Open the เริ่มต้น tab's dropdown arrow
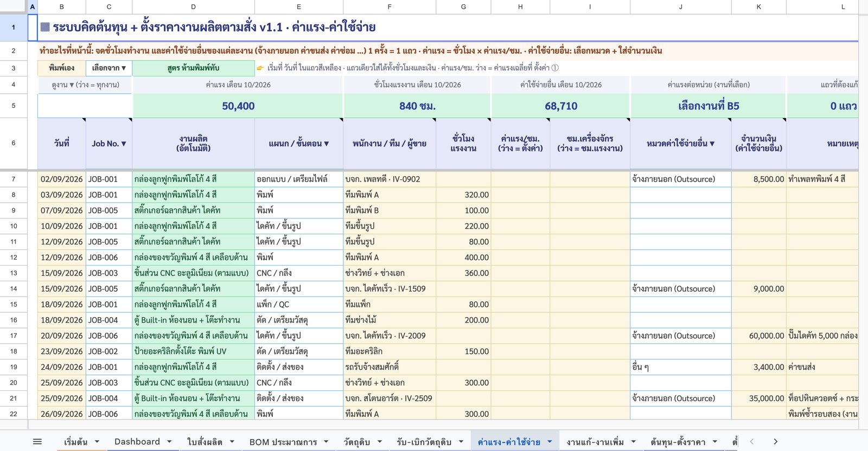 pos(97,442)
